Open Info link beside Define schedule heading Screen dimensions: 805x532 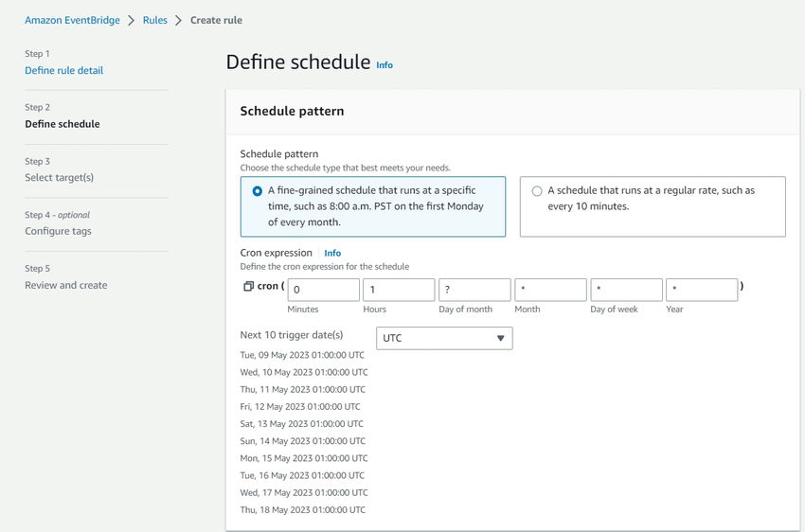[385, 65]
